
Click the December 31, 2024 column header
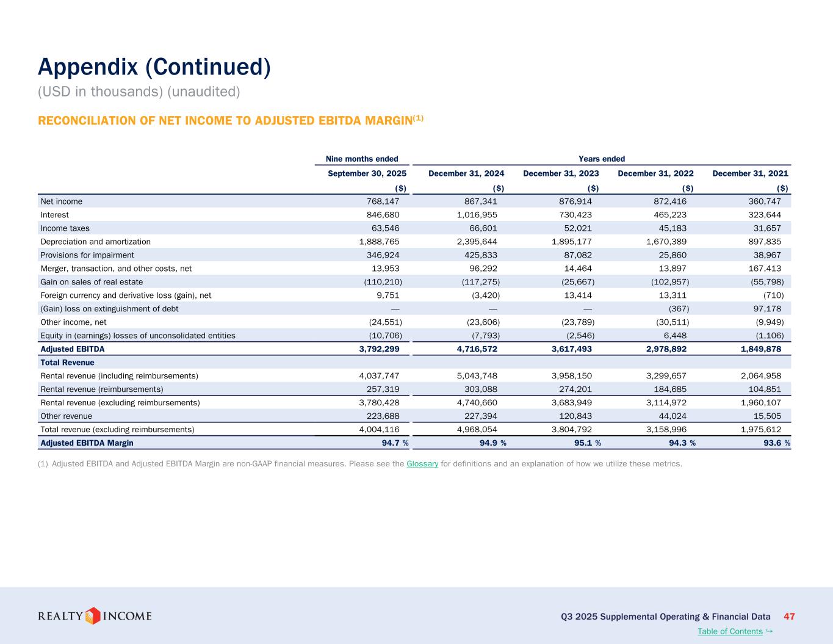[466, 173]
